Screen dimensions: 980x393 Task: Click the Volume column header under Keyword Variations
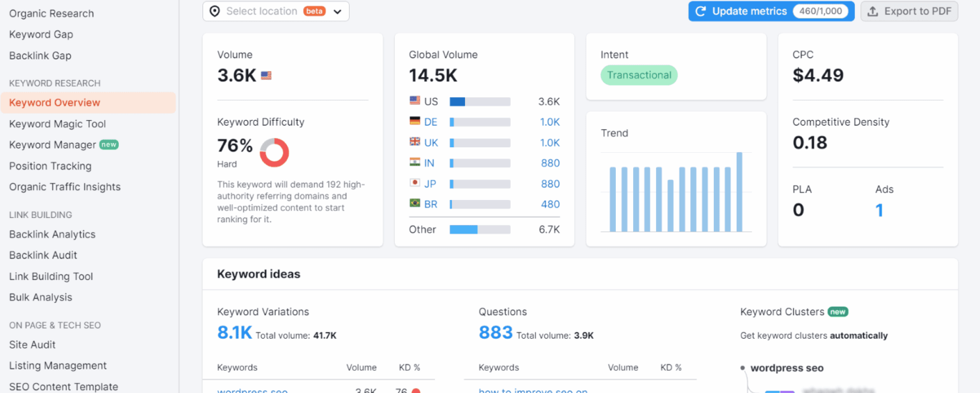point(361,367)
